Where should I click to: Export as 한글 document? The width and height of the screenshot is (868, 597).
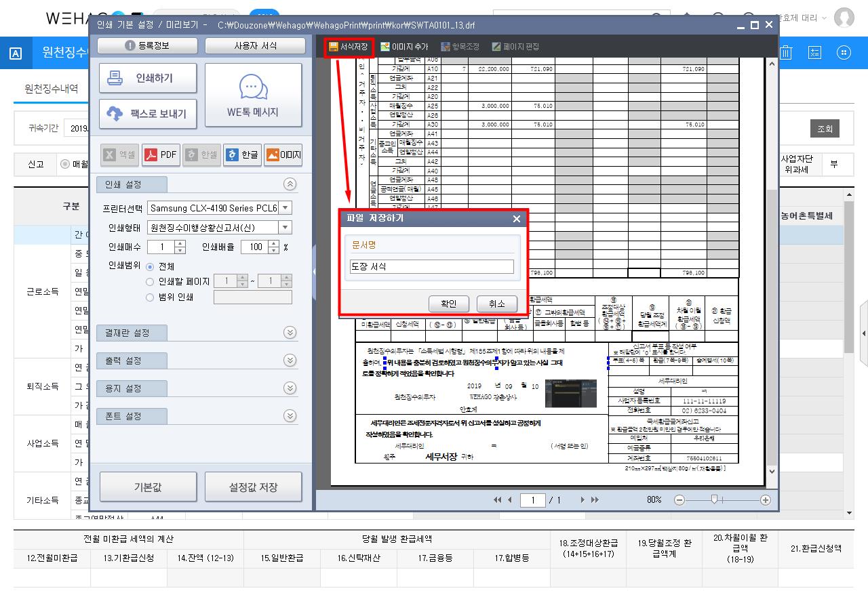[242, 155]
